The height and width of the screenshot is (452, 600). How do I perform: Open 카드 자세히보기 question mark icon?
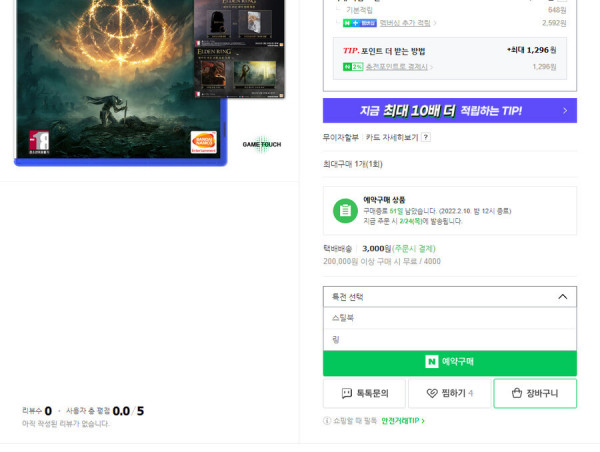(x=426, y=137)
